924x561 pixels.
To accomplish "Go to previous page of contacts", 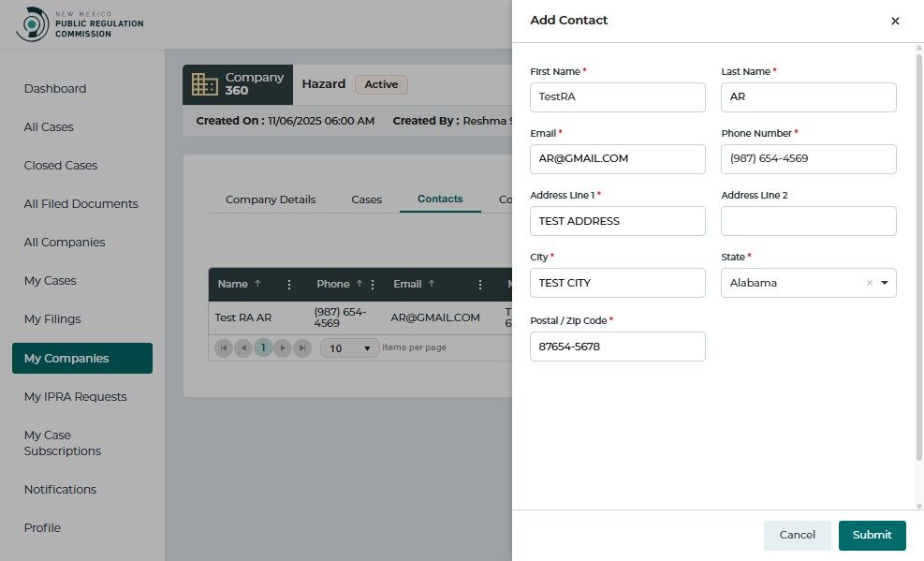I will (243, 347).
